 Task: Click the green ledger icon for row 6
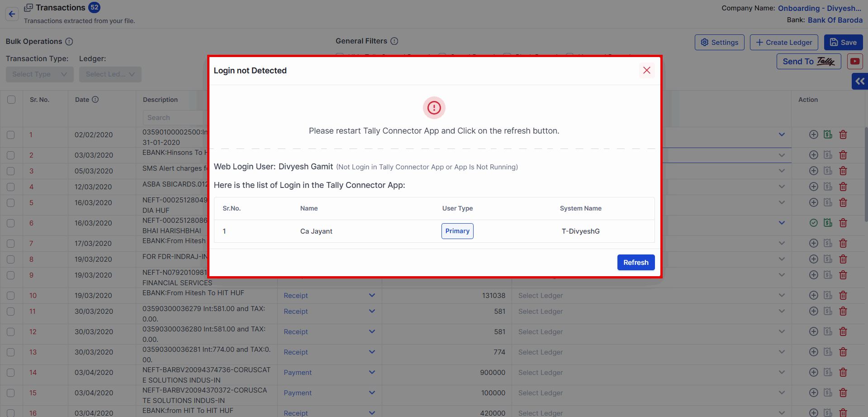(x=828, y=223)
